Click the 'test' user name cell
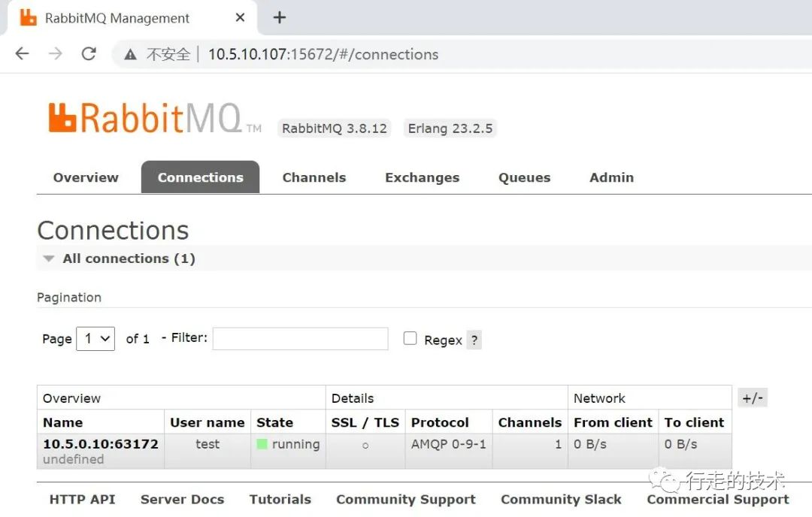This screenshot has height=517, width=812. (x=208, y=444)
